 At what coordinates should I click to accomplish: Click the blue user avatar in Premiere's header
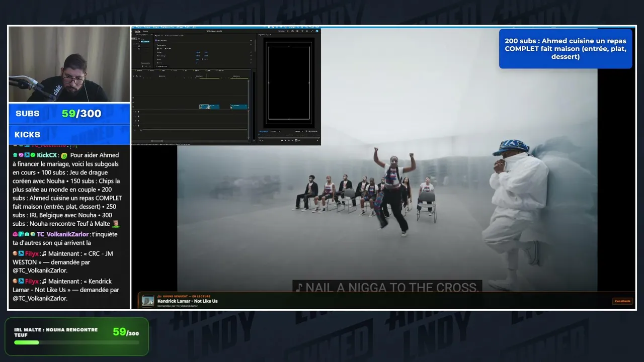317,31
